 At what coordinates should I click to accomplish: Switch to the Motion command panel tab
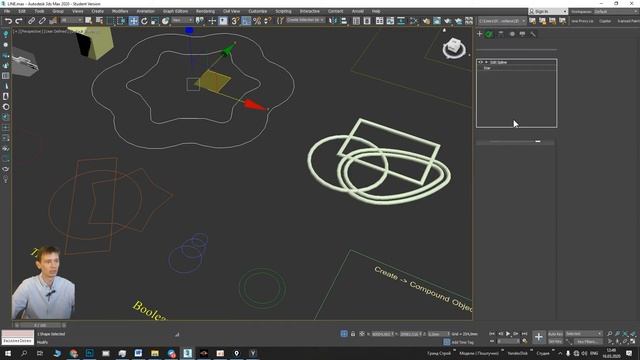(x=512, y=34)
